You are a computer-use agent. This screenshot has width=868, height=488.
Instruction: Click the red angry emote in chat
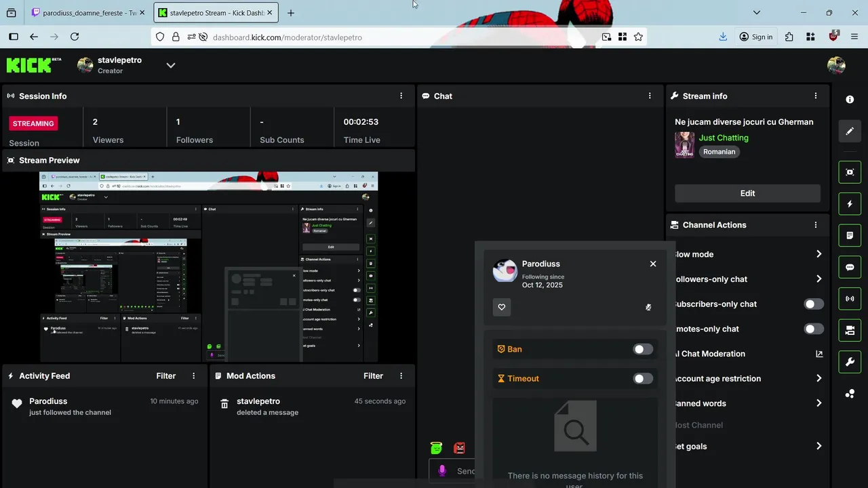(x=459, y=448)
